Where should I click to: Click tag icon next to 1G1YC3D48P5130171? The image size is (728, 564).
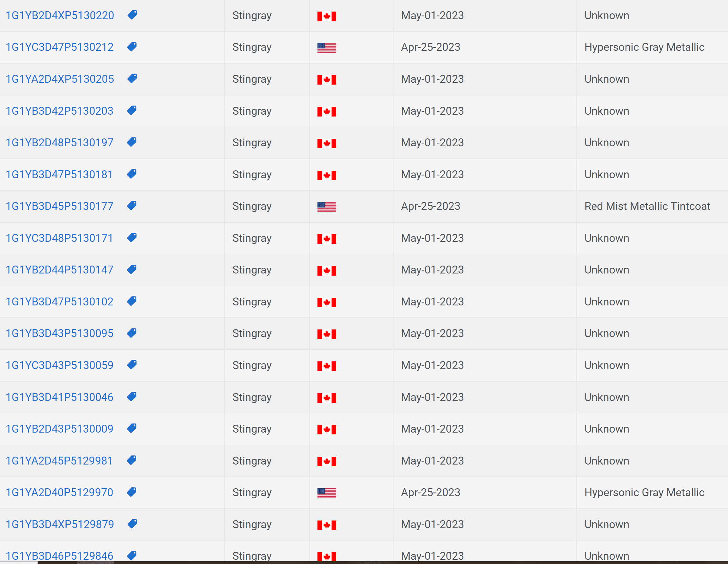(132, 238)
